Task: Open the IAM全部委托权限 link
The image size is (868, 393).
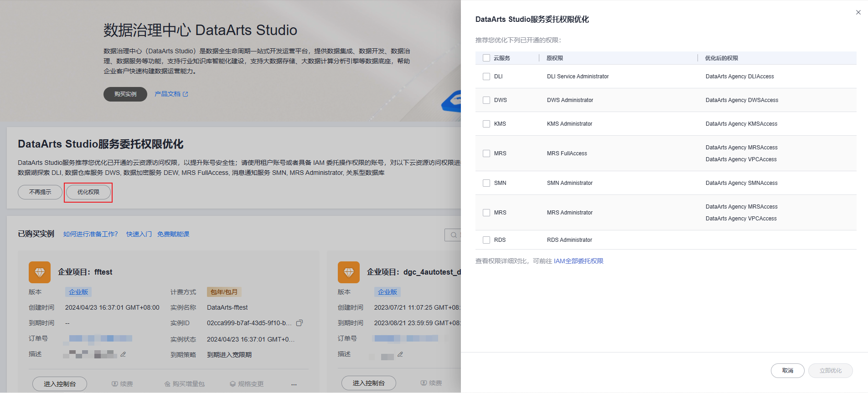Action: (x=579, y=261)
